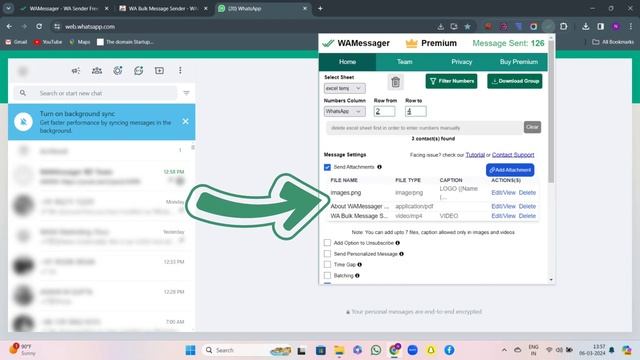Show info for Send Attachments
This screenshot has width=640, height=360.
380,167
